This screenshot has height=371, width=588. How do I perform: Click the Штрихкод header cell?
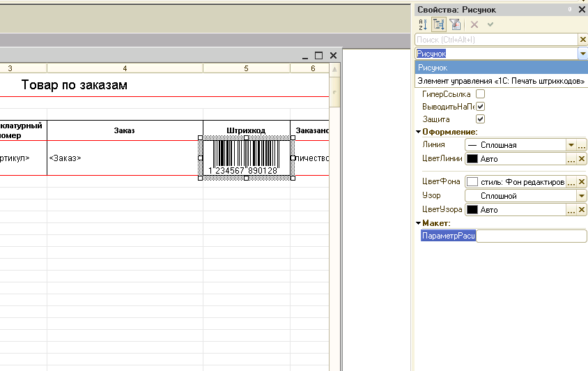click(246, 130)
